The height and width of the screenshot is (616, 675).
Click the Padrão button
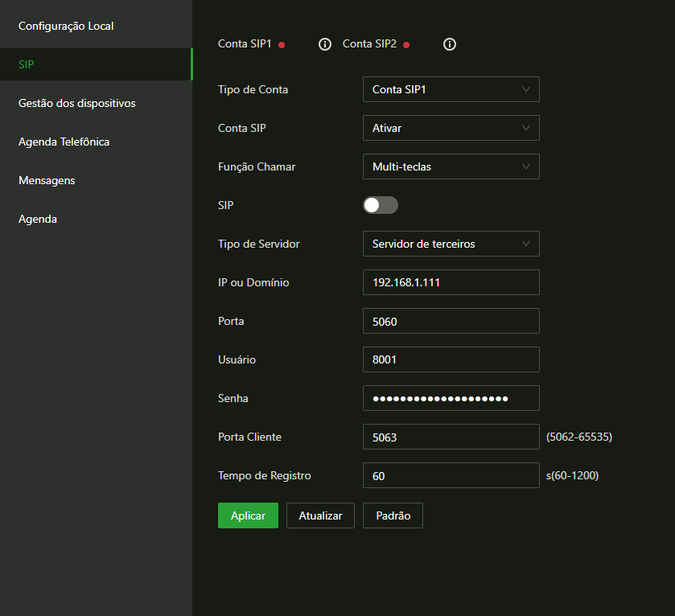pos(393,515)
